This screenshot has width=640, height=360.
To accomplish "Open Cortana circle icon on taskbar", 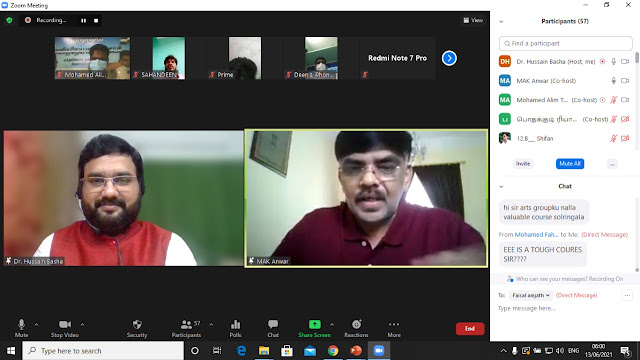I will coord(195,351).
